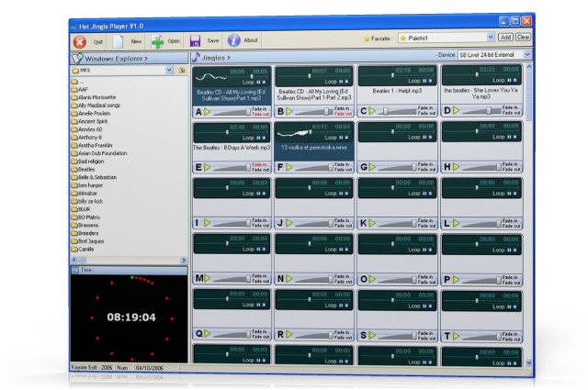Open a file using the green plus icon
This screenshot has height=390, width=588.
pyautogui.click(x=157, y=41)
